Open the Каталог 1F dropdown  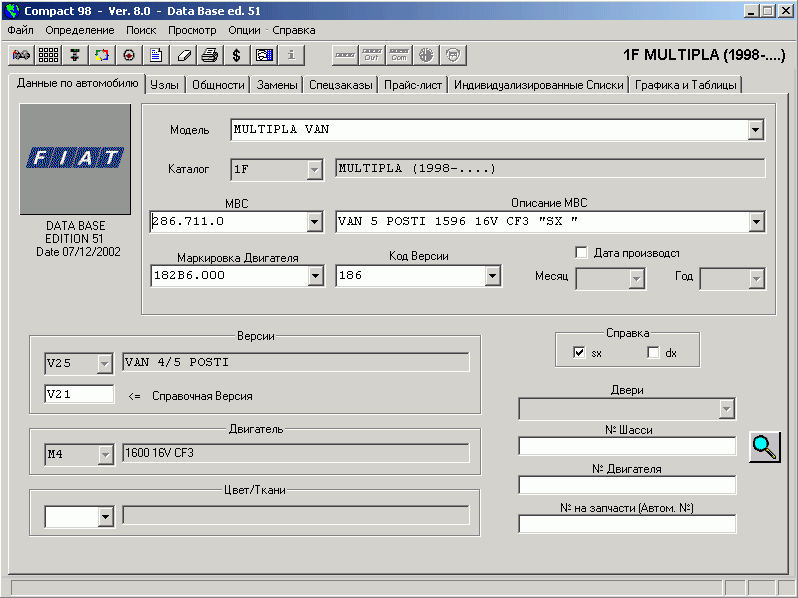coord(315,169)
